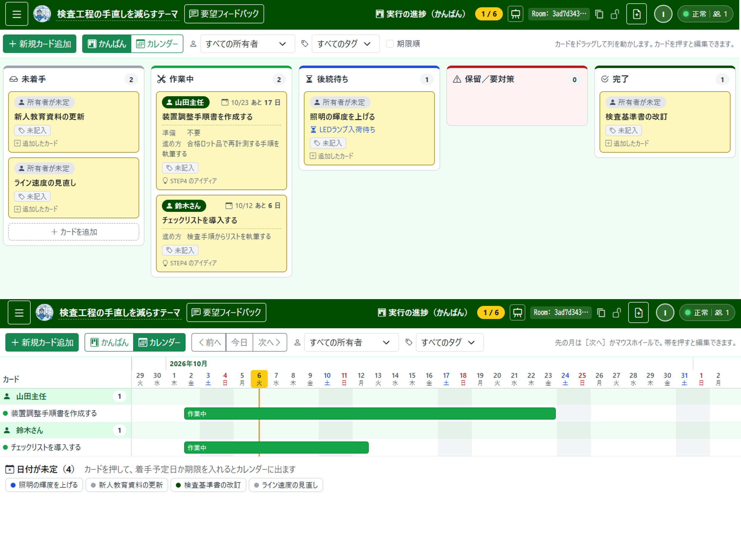Screen dimensions: 741x560
Task: Select かんばん tab in lower toolbar
Action: [109, 342]
